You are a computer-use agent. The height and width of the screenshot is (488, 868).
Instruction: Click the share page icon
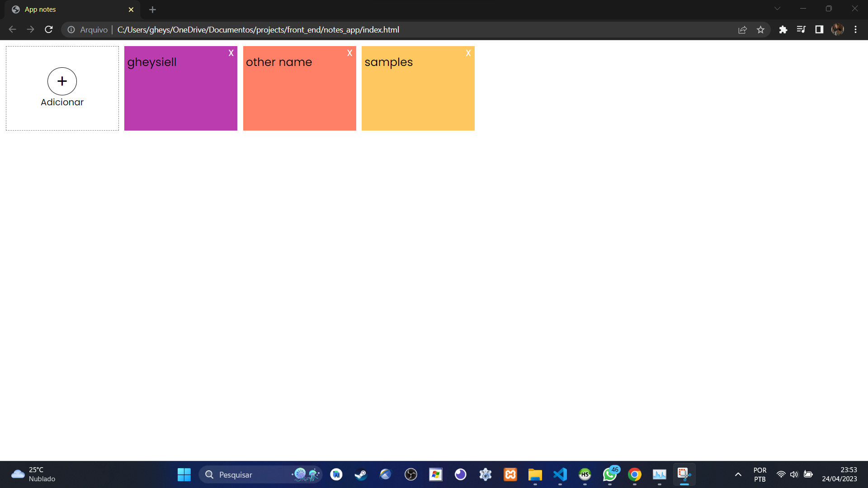[742, 30]
